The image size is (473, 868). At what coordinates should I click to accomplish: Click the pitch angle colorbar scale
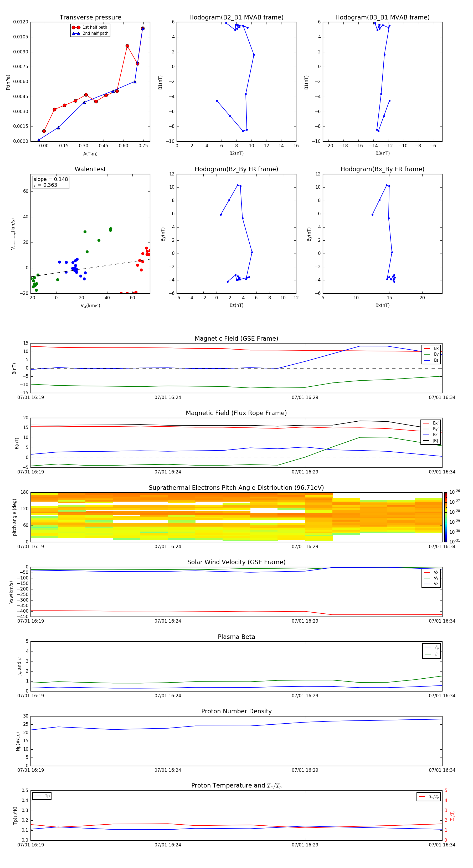(x=446, y=517)
